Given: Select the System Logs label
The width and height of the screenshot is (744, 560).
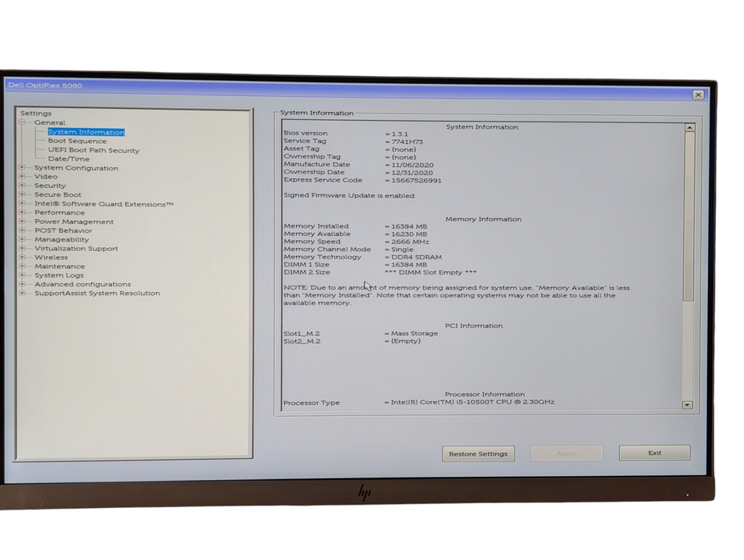Looking at the screenshot, I should (x=59, y=275).
